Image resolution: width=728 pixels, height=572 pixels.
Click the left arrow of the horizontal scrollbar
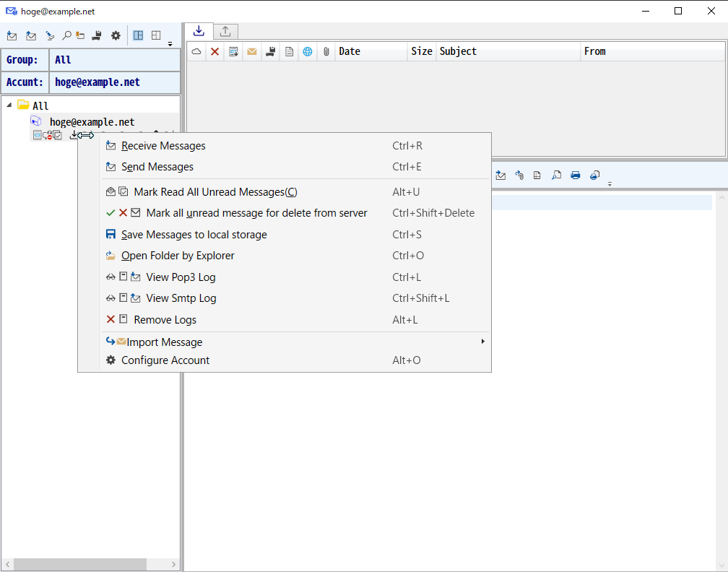pyautogui.click(x=7, y=565)
